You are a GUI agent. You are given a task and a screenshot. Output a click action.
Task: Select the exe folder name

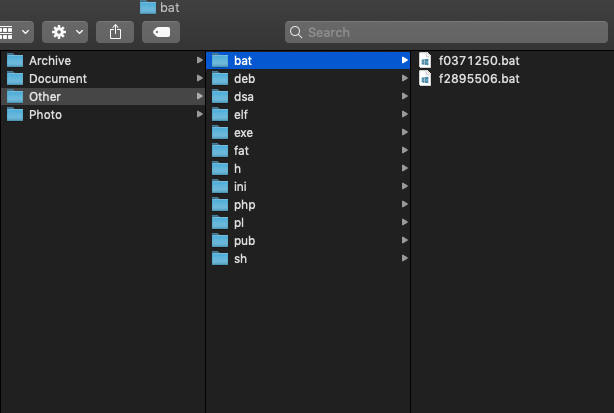pos(243,133)
